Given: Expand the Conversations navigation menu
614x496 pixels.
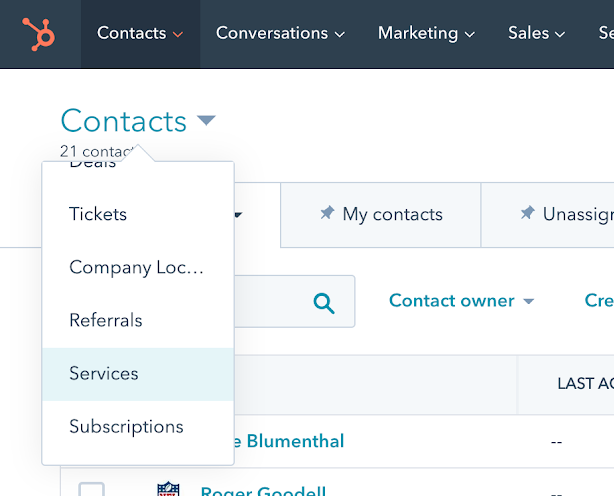Looking at the screenshot, I should click(x=280, y=33).
